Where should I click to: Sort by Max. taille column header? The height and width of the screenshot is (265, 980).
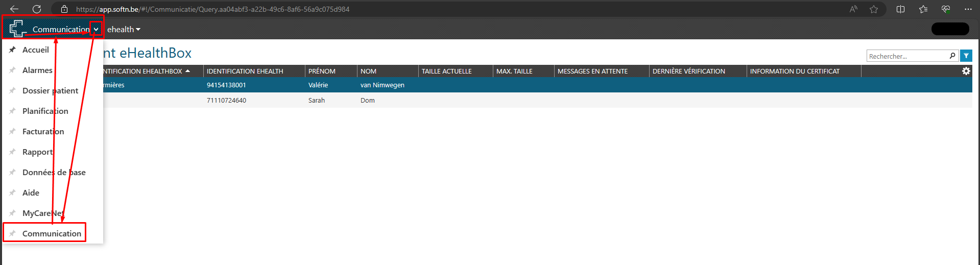pyautogui.click(x=514, y=71)
